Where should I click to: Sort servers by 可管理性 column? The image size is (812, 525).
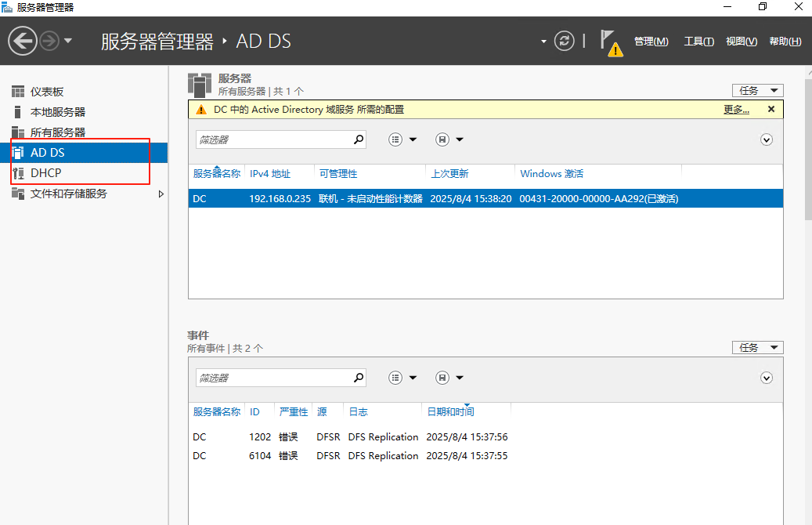338,174
